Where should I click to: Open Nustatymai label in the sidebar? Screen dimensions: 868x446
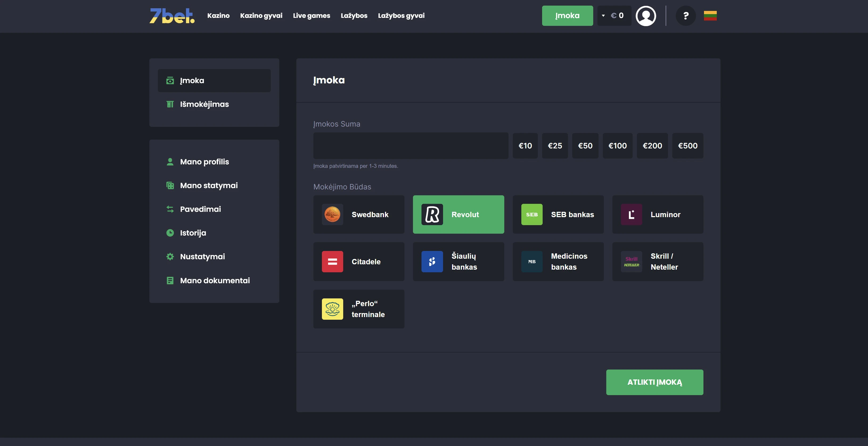[x=203, y=257]
